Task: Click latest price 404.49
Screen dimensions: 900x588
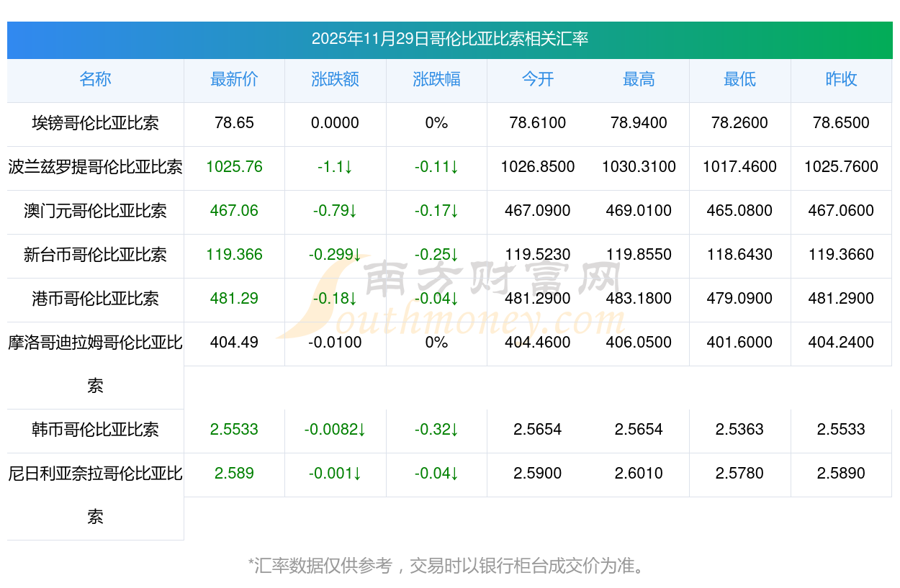Action: (234, 343)
